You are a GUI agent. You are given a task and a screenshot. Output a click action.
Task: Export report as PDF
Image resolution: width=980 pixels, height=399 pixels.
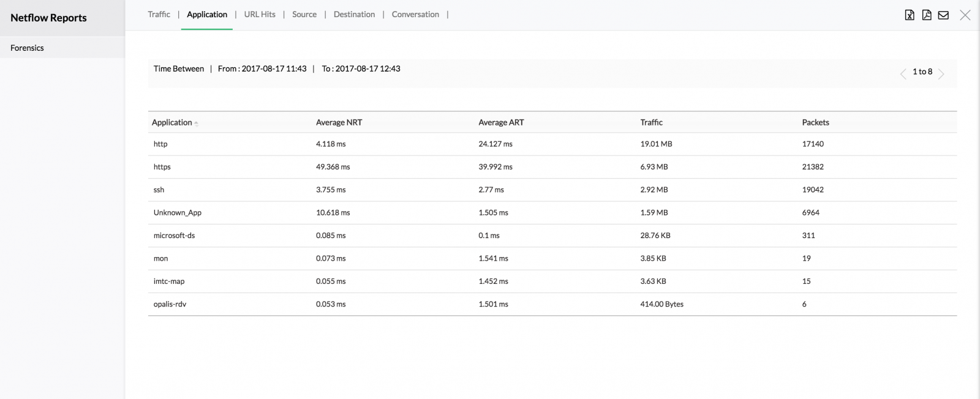click(927, 15)
